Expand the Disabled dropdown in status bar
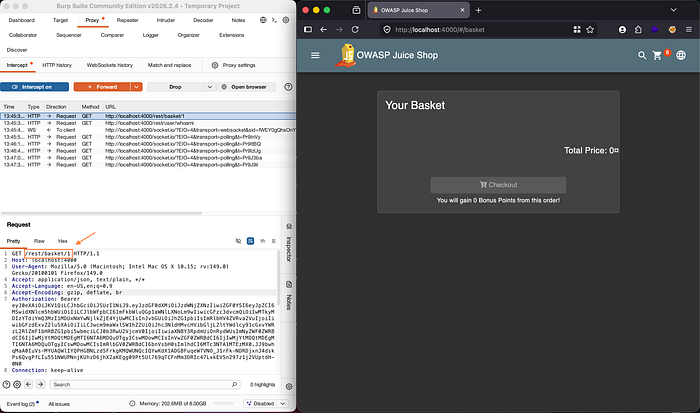Image resolution: width=700 pixels, height=413 pixels. point(282,404)
